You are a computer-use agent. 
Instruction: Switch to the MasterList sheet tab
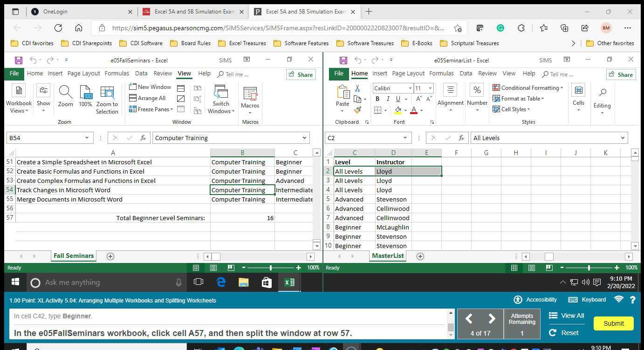[x=387, y=256]
